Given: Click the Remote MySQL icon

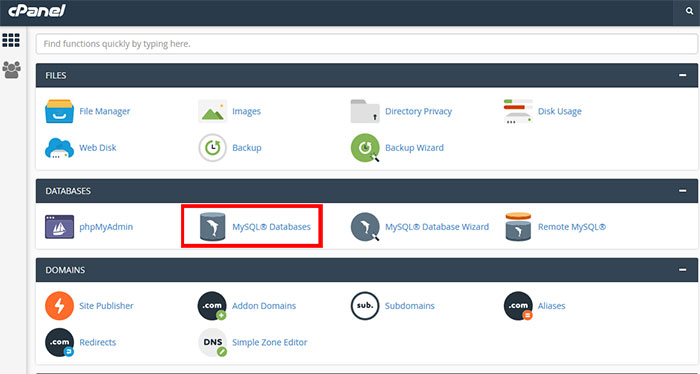Looking at the screenshot, I should click(x=518, y=227).
